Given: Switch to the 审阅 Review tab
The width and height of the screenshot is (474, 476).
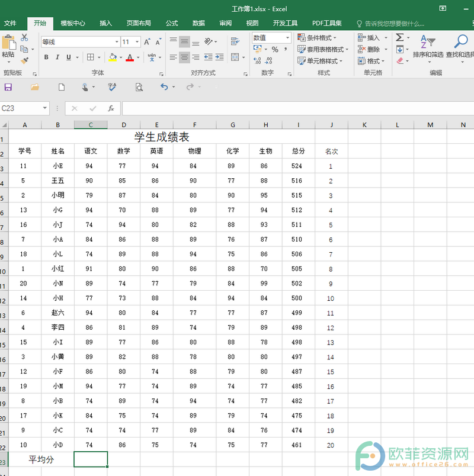Looking at the screenshot, I should point(226,23).
